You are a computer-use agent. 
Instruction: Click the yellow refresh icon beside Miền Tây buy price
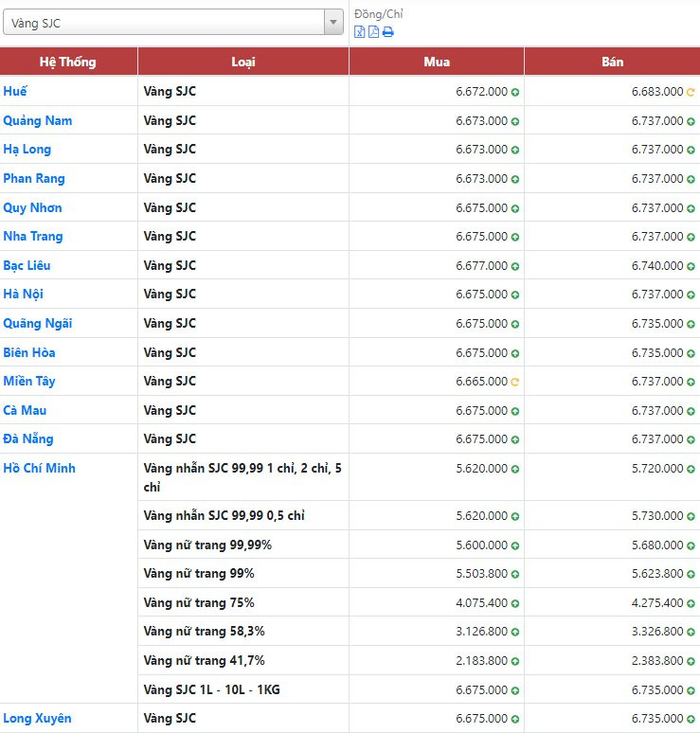click(515, 382)
